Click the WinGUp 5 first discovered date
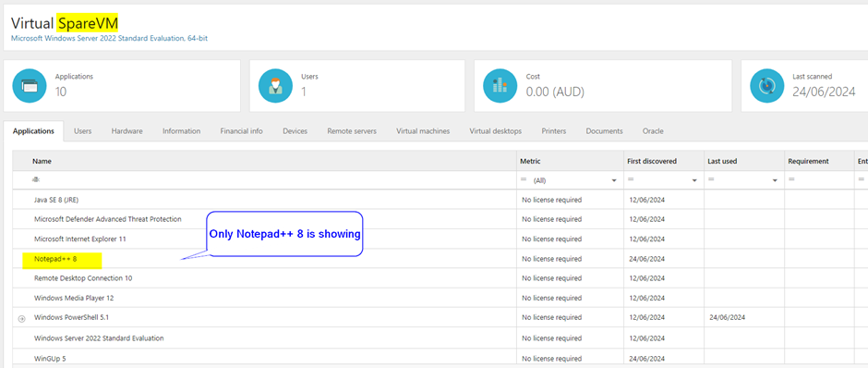 (x=647, y=358)
